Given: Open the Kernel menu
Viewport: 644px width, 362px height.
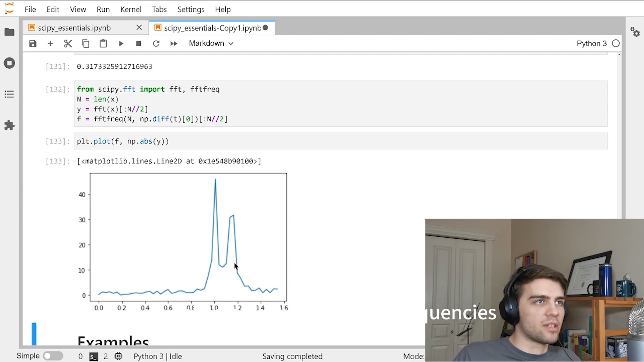Looking at the screenshot, I should [x=130, y=9].
